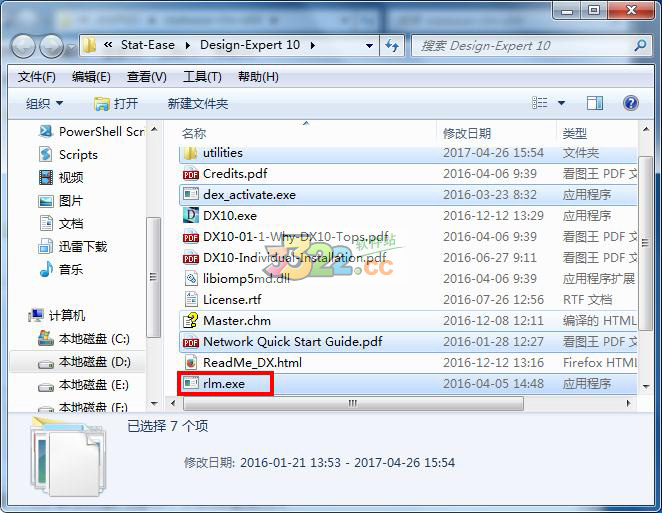Click the License.rtf file icon

(x=191, y=300)
